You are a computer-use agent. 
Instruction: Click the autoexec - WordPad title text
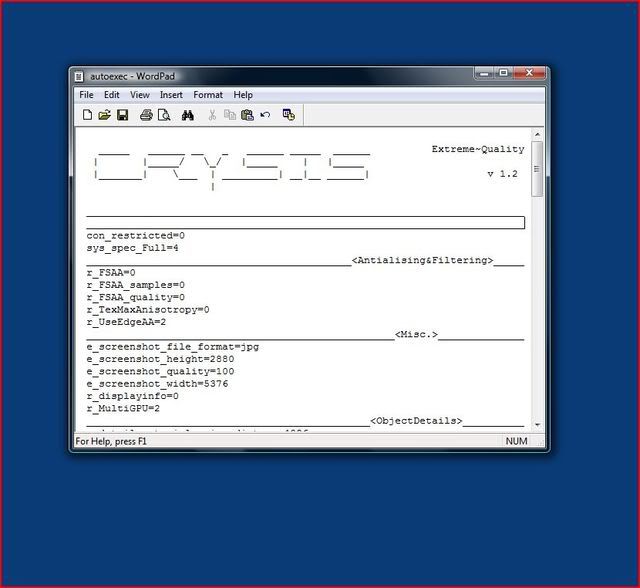[133, 76]
